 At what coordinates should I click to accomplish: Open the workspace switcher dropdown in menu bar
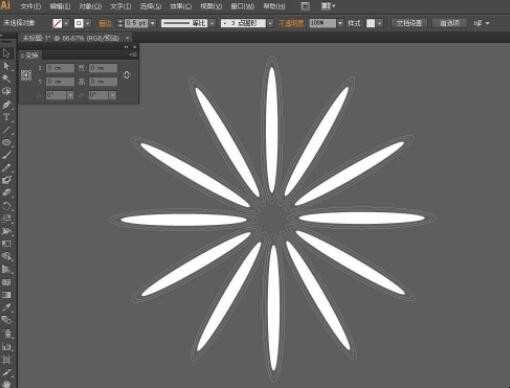point(328,6)
